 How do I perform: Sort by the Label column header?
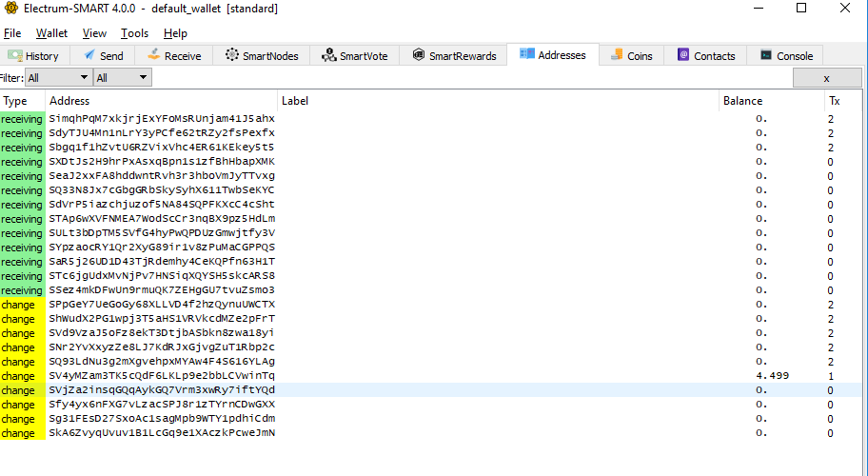point(498,101)
